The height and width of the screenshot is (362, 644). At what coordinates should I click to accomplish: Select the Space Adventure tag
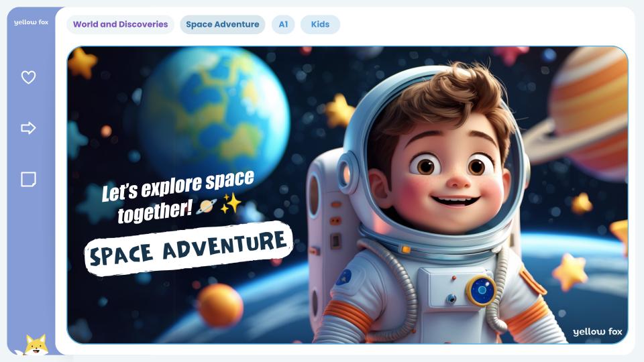coord(223,24)
